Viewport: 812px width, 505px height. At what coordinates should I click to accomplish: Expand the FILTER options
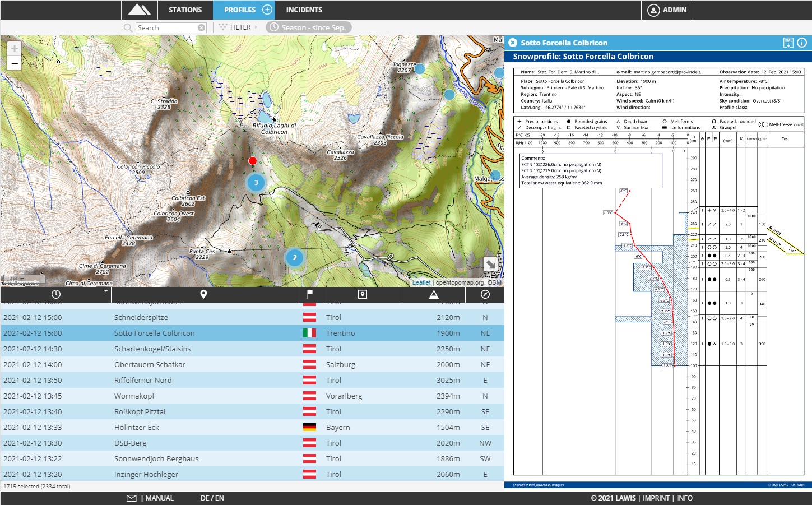click(238, 27)
